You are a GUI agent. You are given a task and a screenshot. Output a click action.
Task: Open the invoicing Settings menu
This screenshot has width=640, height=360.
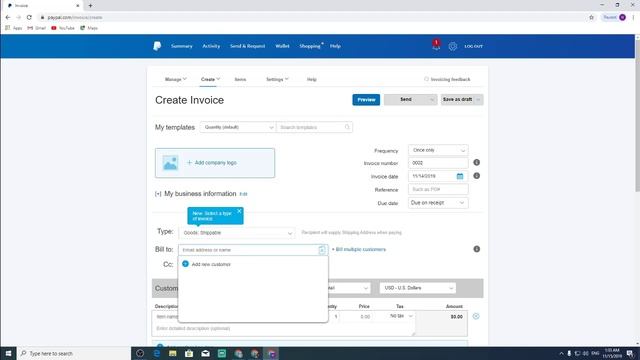277,79
